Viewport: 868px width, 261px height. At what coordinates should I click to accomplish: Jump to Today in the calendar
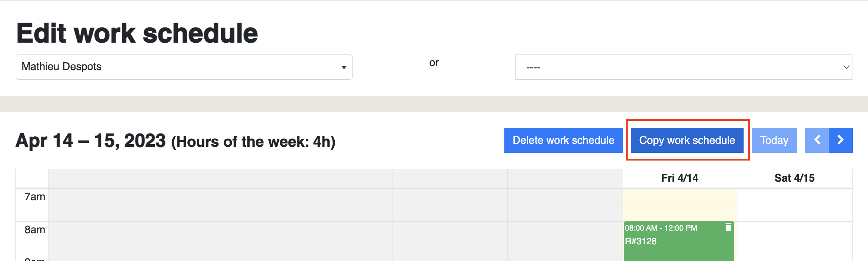pos(774,140)
